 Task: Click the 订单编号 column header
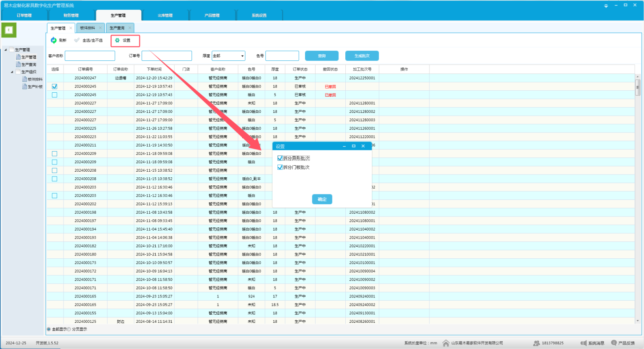(85, 69)
